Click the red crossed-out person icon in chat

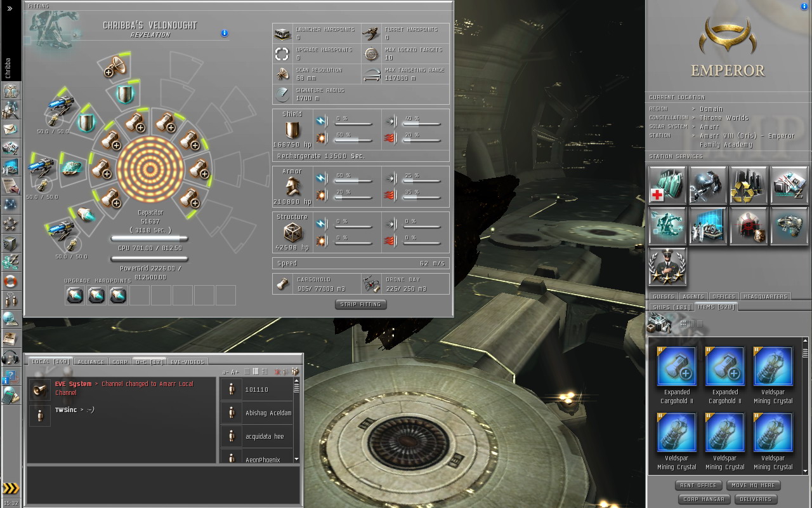point(277,372)
